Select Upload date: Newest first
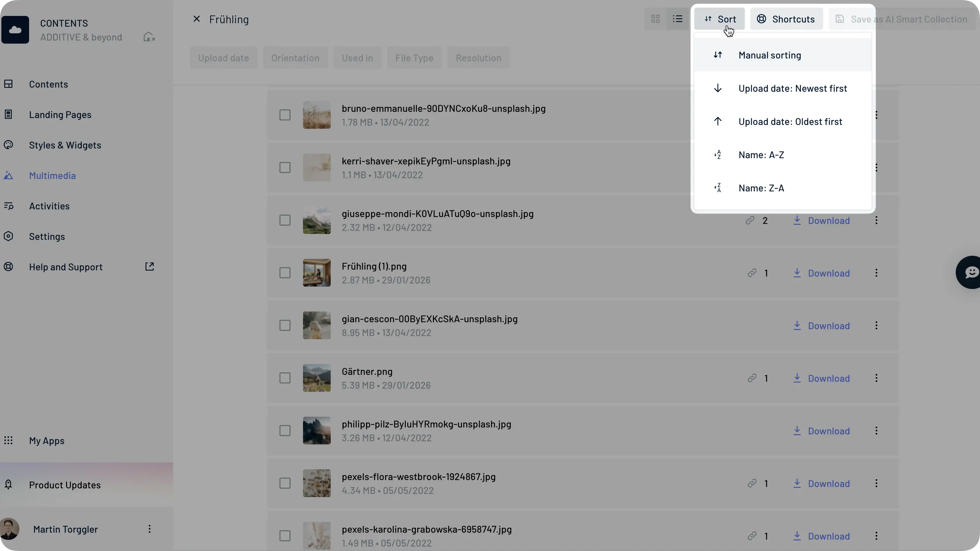980x551 pixels. (x=783, y=88)
